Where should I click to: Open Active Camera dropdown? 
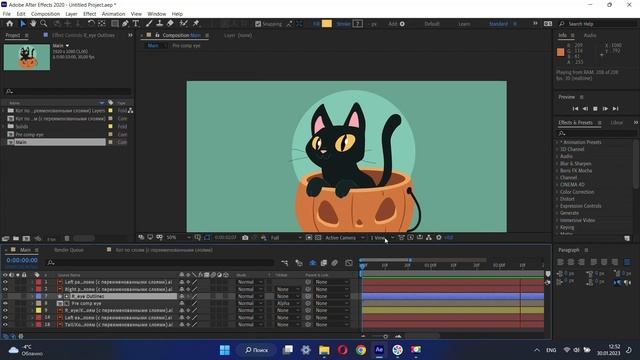pos(344,238)
